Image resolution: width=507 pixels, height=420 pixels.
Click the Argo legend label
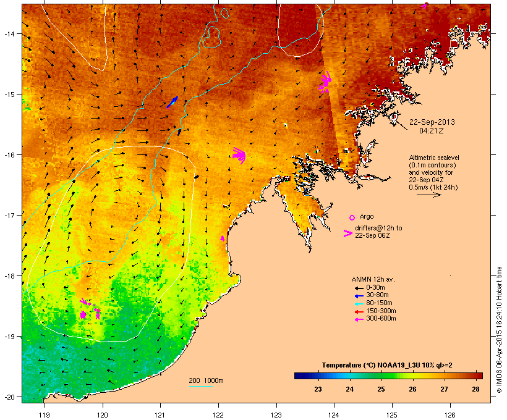click(x=367, y=216)
